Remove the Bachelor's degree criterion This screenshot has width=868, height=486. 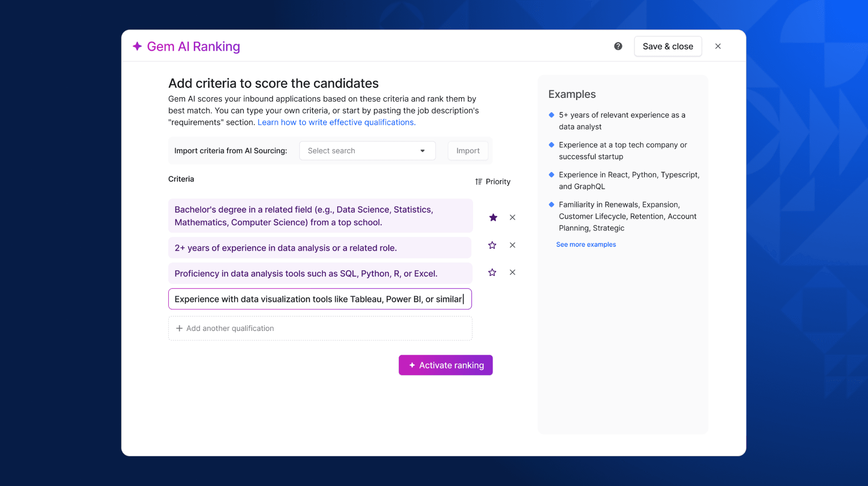pos(512,217)
